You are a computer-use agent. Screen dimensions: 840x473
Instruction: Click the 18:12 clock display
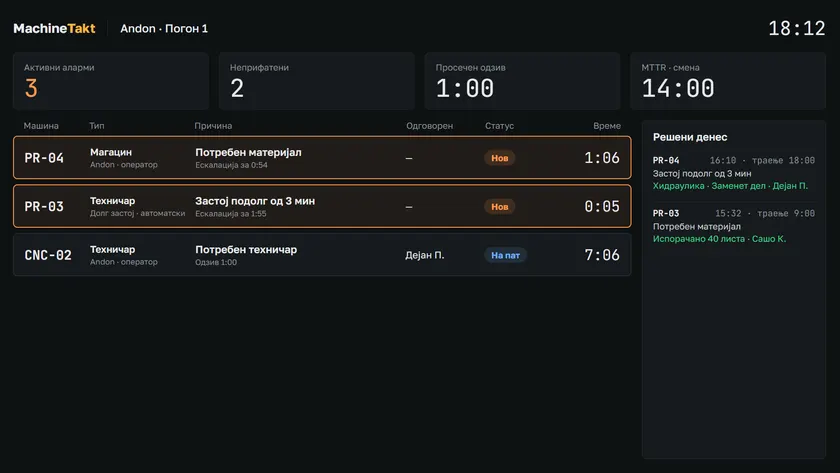point(797,28)
